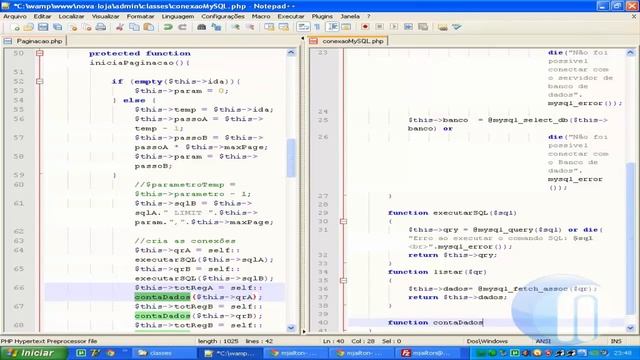Image resolution: width=640 pixels, height=360 pixels.
Task: Open the Localizar menu
Action: (x=71, y=16)
